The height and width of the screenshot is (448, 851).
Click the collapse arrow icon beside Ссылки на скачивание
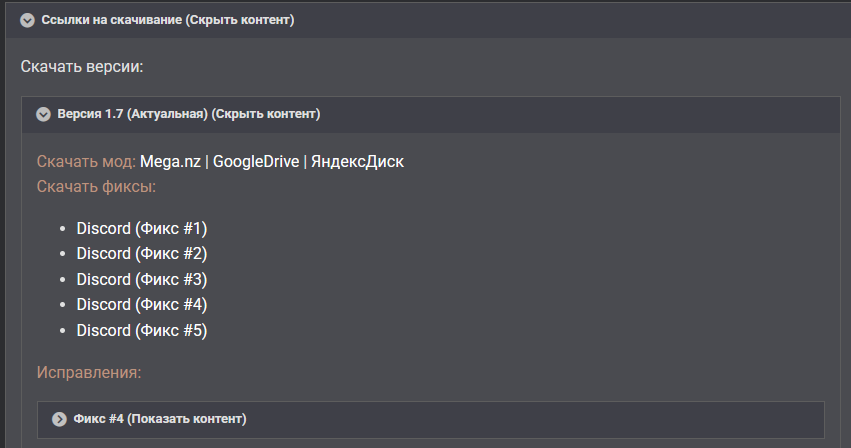tap(28, 20)
